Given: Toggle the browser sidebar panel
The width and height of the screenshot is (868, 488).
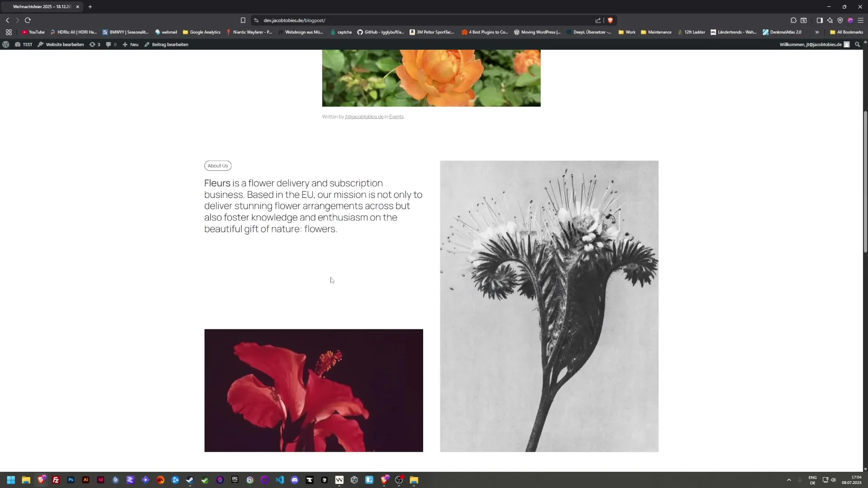Looking at the screenshot, I should coord(820,20).
